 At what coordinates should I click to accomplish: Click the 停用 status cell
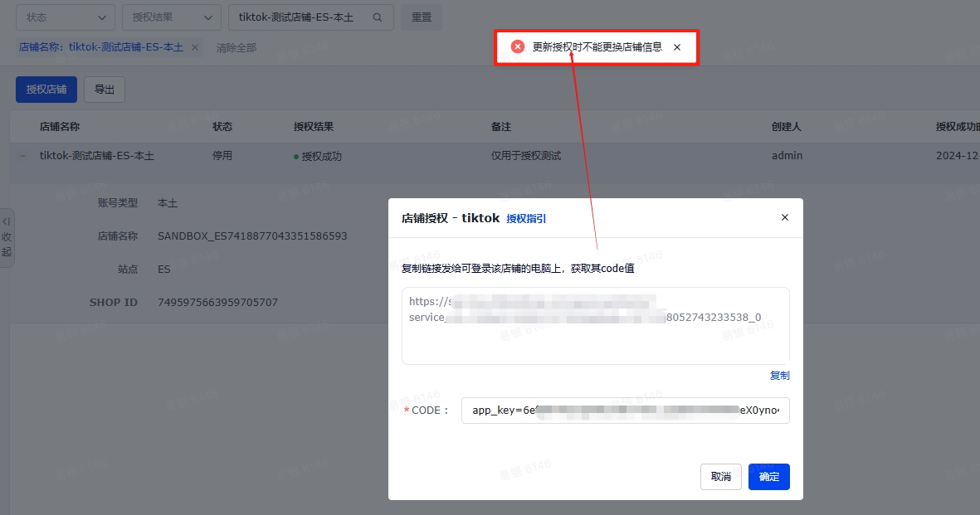[222, 156]
